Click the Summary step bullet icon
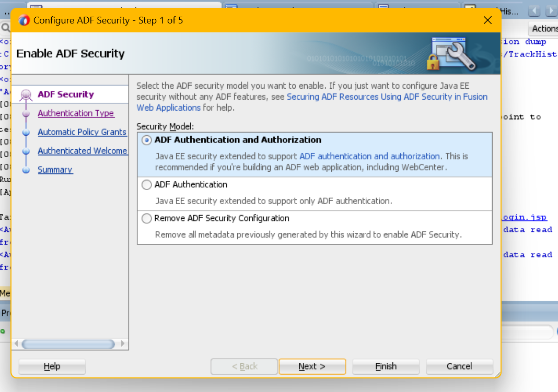Image resolution: width=558 pixels, height=392 pixels. (x=26, y=170)
